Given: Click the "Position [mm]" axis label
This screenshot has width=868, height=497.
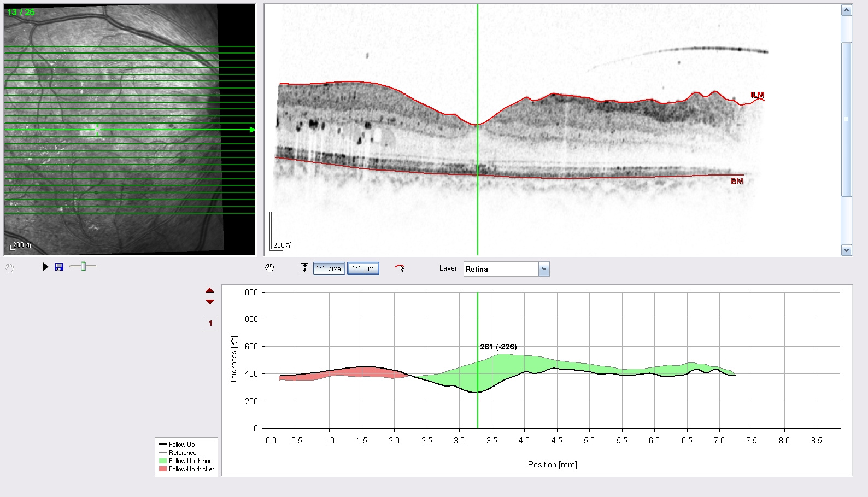Looking at the screenshot, I should pos(553,465).
